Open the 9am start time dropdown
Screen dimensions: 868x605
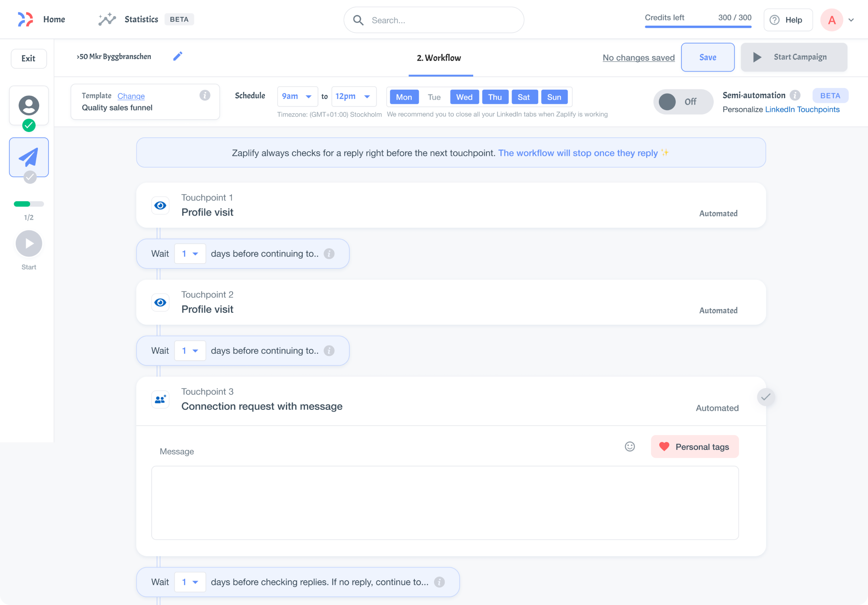click(297, 96)
